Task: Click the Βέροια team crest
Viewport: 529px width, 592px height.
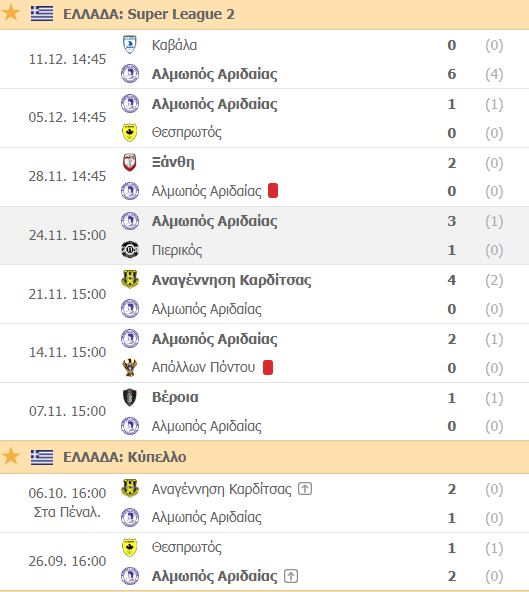Action: 130,397
